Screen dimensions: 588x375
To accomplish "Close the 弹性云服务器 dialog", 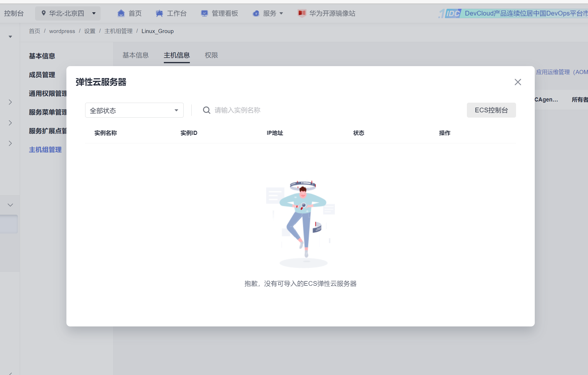I will [518, 82].
